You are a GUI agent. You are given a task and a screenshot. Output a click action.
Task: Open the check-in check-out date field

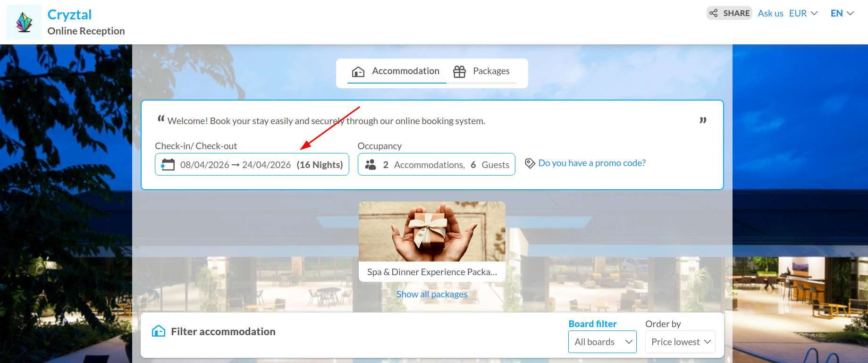(252, 164)
